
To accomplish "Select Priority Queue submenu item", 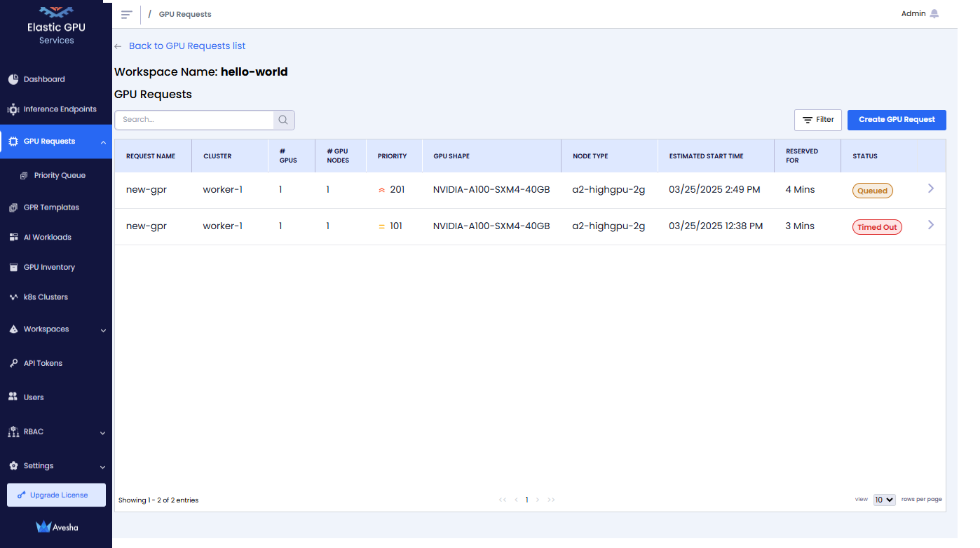I will (60, 175).
